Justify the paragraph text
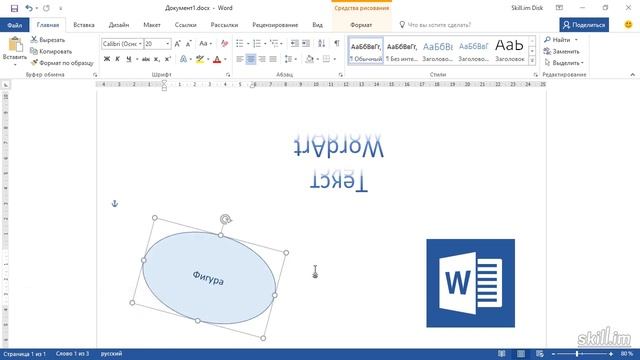 (273, 59)
